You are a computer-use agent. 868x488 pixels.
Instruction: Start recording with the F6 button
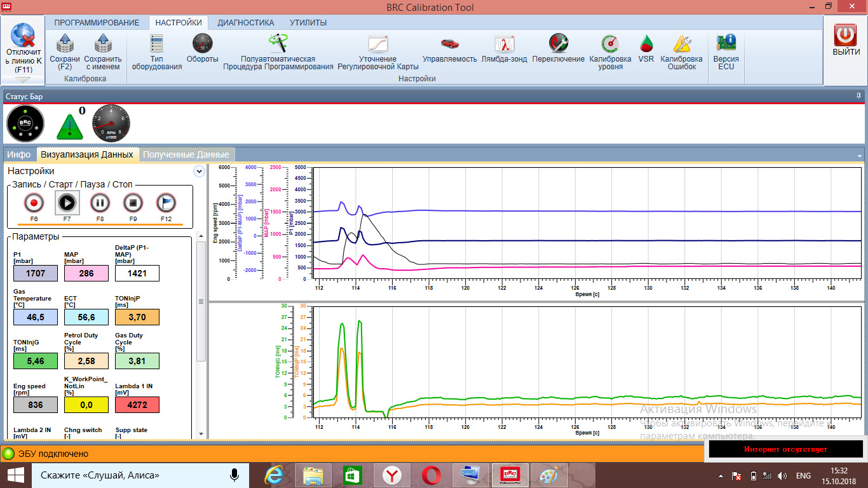coord(34,203)
